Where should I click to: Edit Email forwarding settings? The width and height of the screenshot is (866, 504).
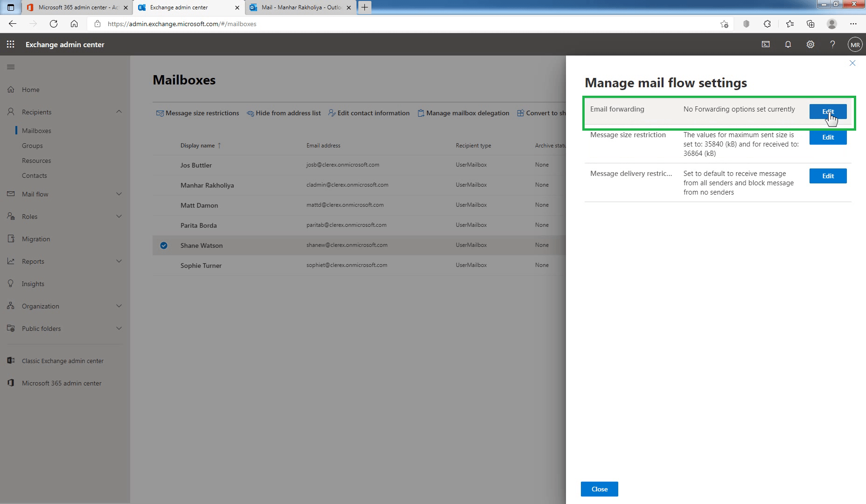click(827, 112)
